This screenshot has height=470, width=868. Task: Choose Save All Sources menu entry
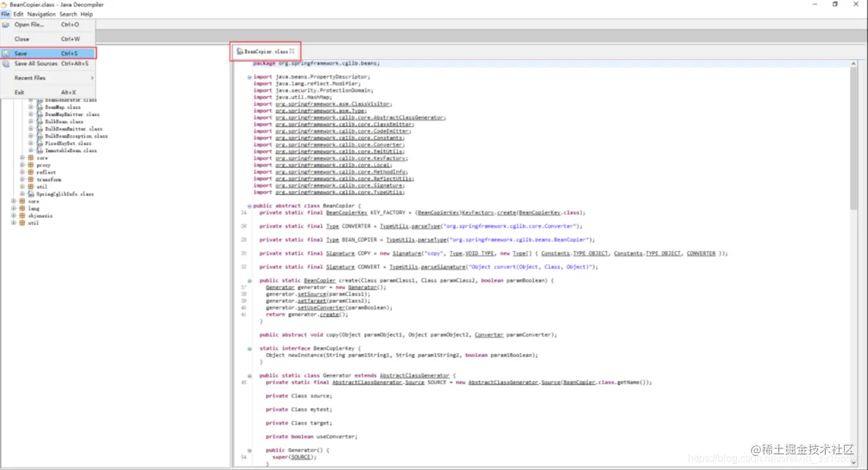point(48,63)
